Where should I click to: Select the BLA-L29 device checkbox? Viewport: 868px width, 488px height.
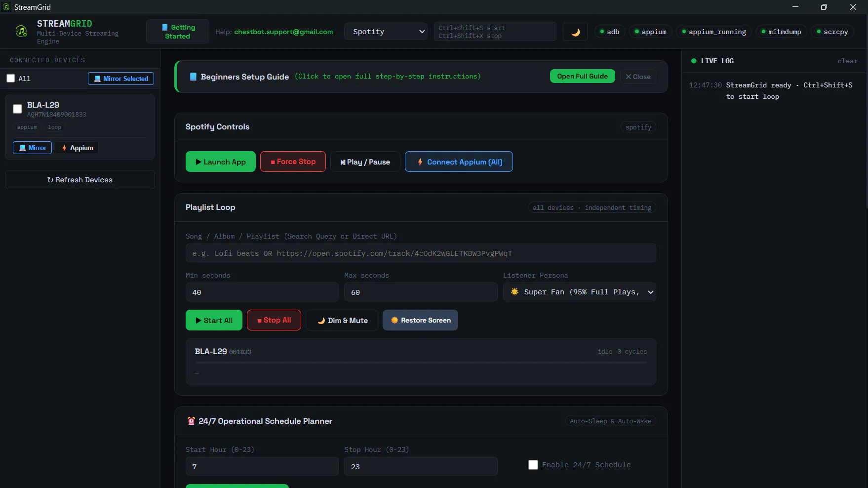(x=17, y=109)
